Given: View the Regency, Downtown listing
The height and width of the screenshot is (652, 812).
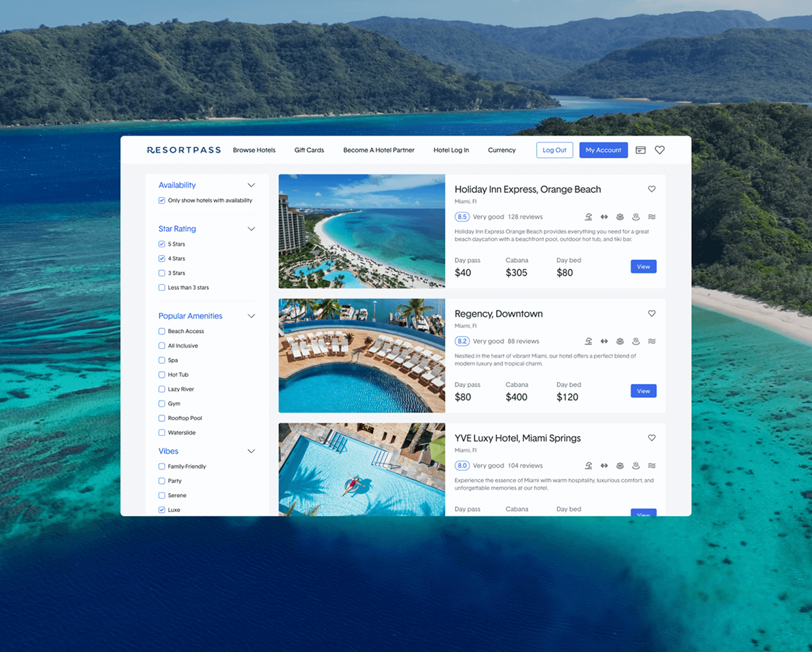Looking at the screenshot, I should click(x=643, y=391).
